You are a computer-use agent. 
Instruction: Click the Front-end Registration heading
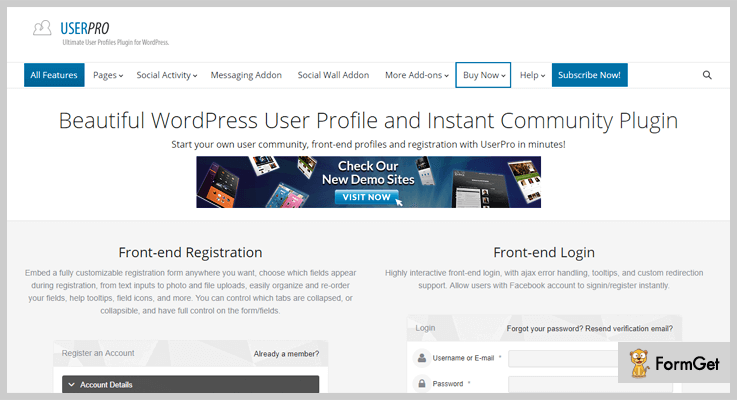(190, 252)
